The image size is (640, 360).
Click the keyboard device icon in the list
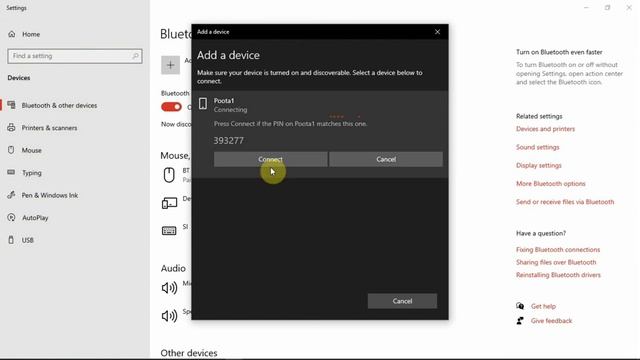(x=169, y=231)
